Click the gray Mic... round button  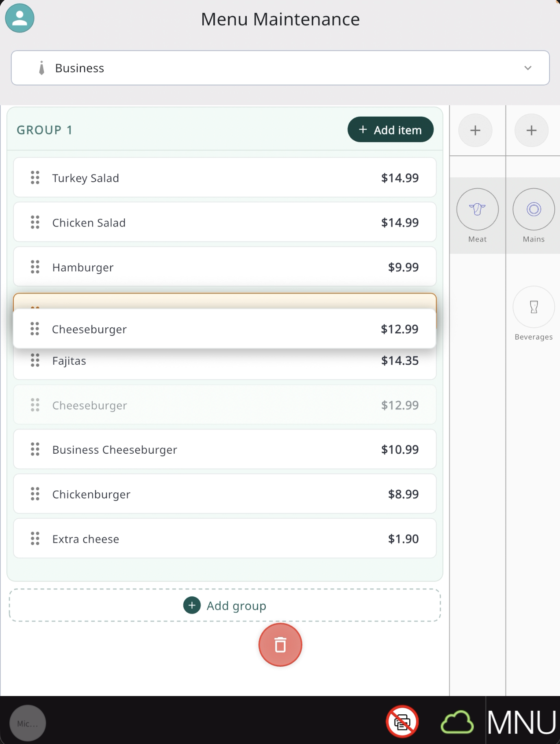(x=28, y=723)
